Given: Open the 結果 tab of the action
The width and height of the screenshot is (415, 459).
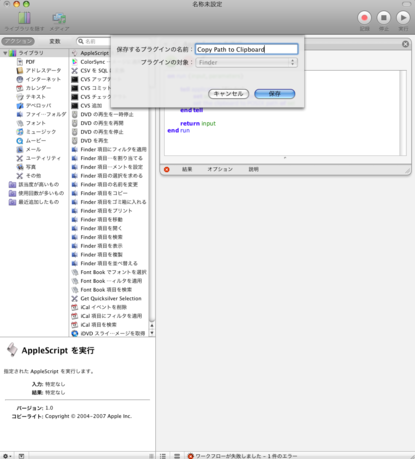Looking at the screenshot, I should click(187, 169).
